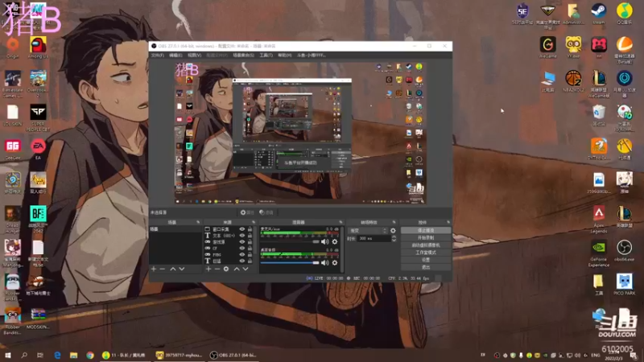Viewport: 644px width, 362px height.
Task: Open source properties gear in Sources toolbar
Action: coord(226,269)
